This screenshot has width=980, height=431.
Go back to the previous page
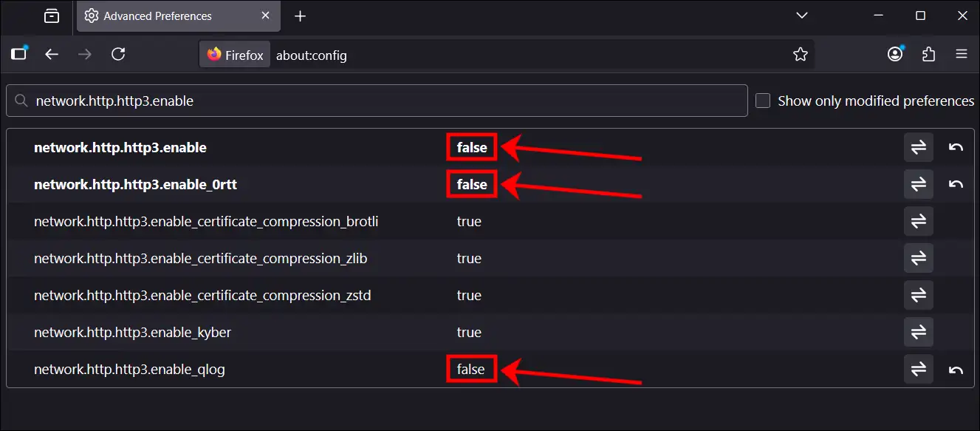click(x=51, y=54)
